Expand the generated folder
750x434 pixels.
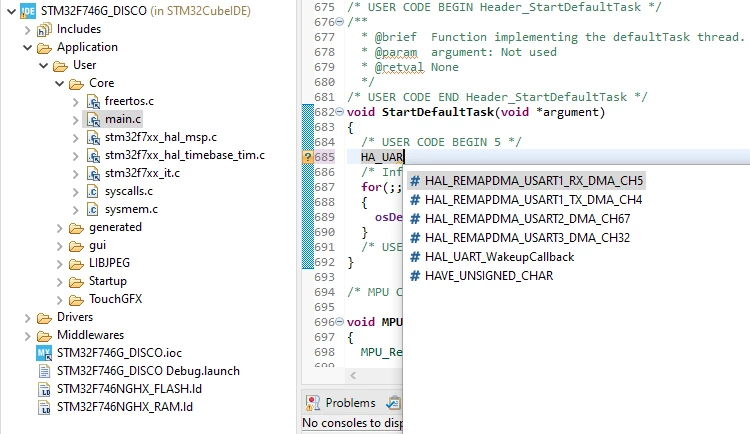click(x=59, y=228)
